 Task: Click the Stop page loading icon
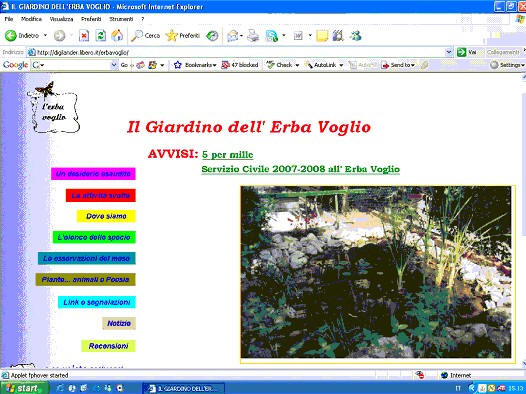tap(84, 36)
